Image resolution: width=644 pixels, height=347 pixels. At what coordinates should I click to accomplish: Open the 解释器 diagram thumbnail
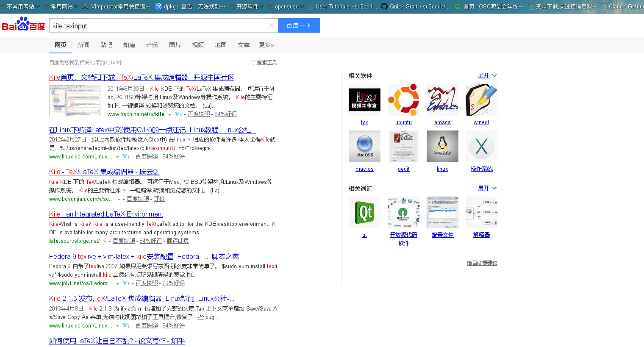(481, 212)
